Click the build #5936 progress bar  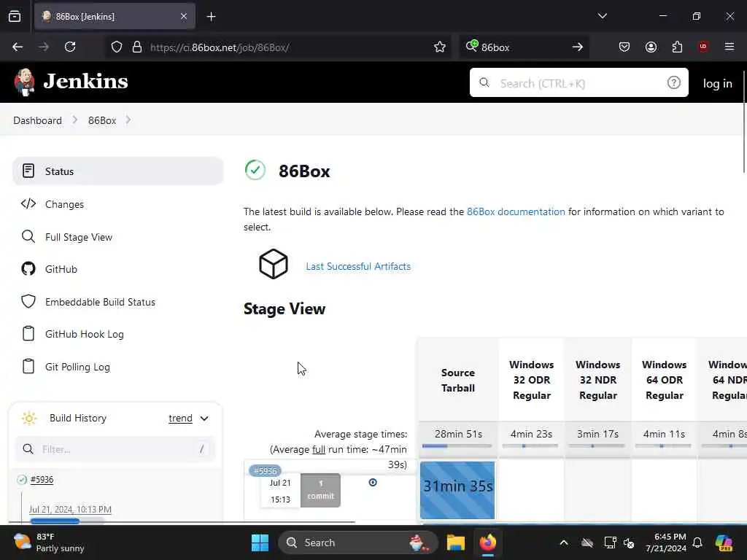[66, 521]
